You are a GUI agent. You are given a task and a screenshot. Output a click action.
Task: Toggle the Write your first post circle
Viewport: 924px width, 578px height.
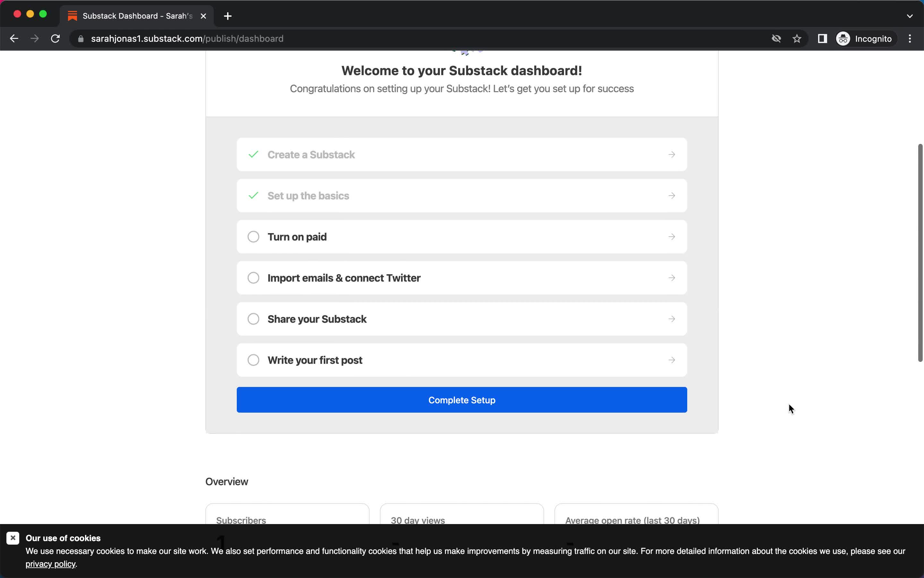tap(253, 360)
